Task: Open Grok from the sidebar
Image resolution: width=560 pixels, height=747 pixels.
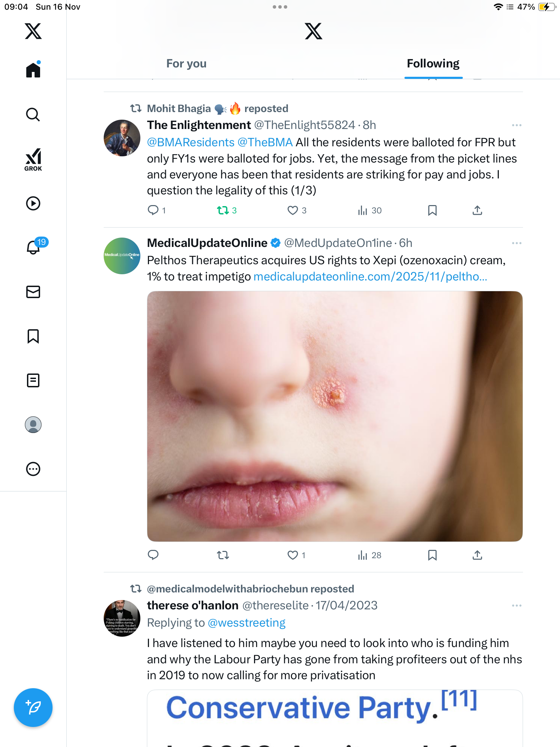Action: tap(33, 160)
